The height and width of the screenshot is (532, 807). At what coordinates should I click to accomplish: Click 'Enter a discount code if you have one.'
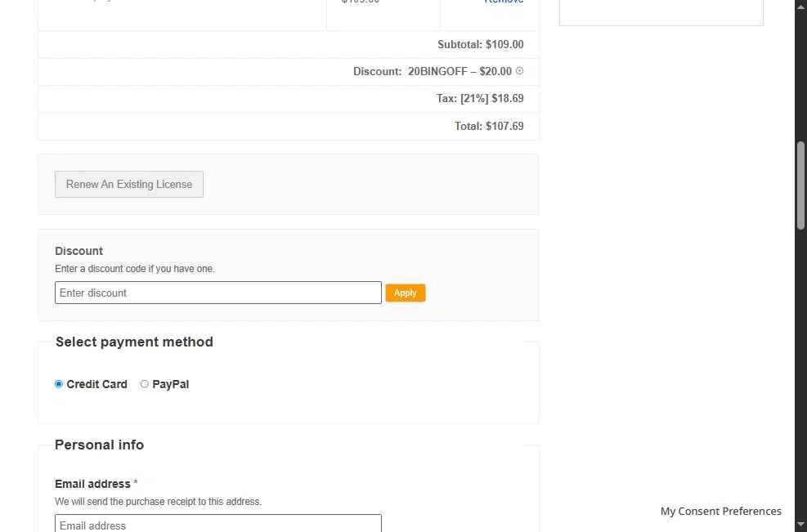pyautogui.click(x=135, y=269)
